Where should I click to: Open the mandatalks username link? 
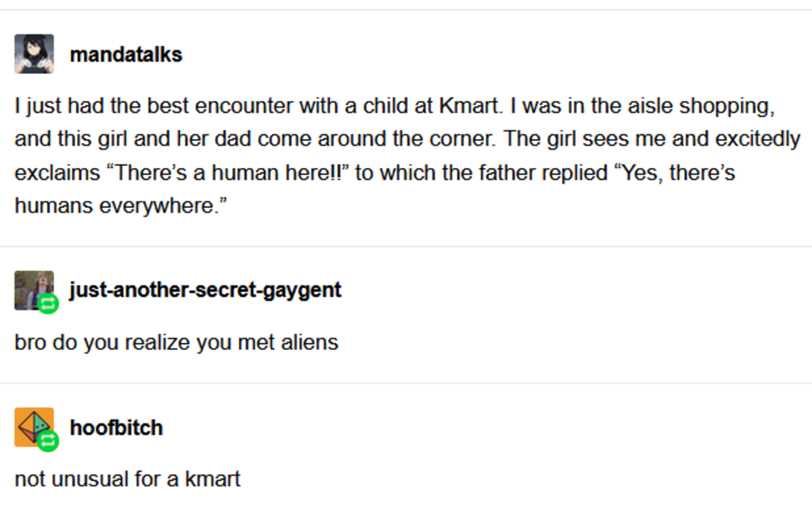click(x=126, y=54)
